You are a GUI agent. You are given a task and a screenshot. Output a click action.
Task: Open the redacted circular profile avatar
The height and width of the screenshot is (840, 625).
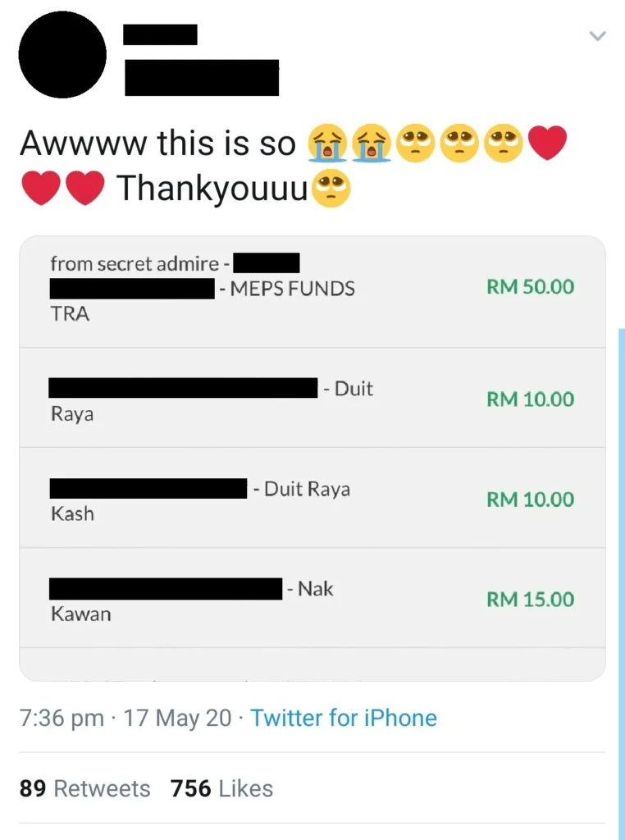click(62, 55)
